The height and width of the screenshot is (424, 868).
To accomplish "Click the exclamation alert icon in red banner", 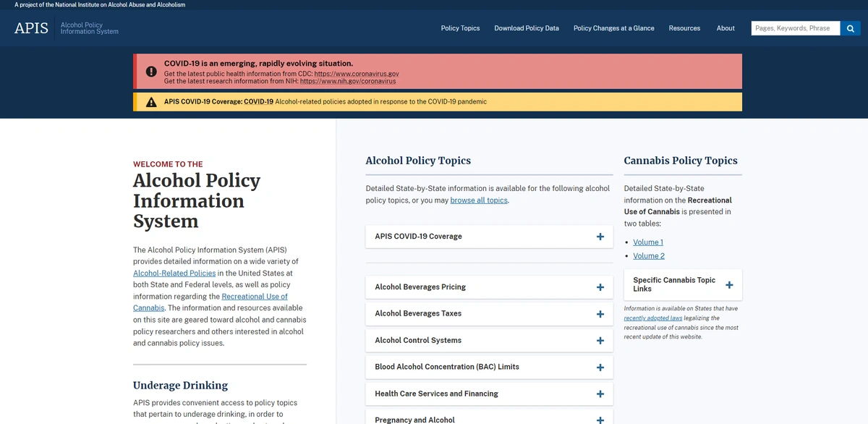I will point(151,72).
